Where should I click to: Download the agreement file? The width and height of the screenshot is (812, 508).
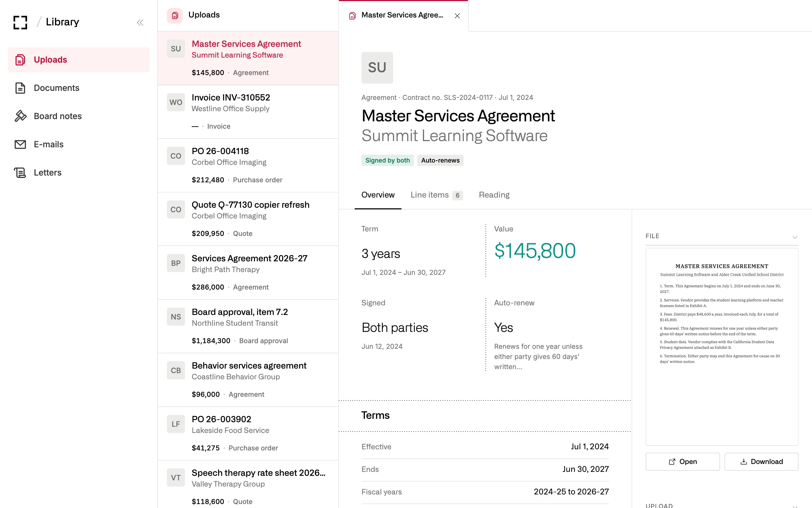761,462
